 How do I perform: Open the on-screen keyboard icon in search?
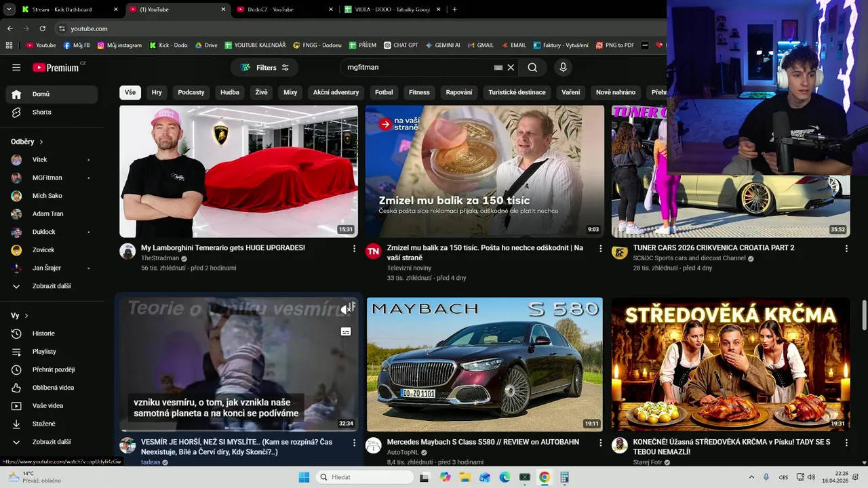click(x=498, y=67)
